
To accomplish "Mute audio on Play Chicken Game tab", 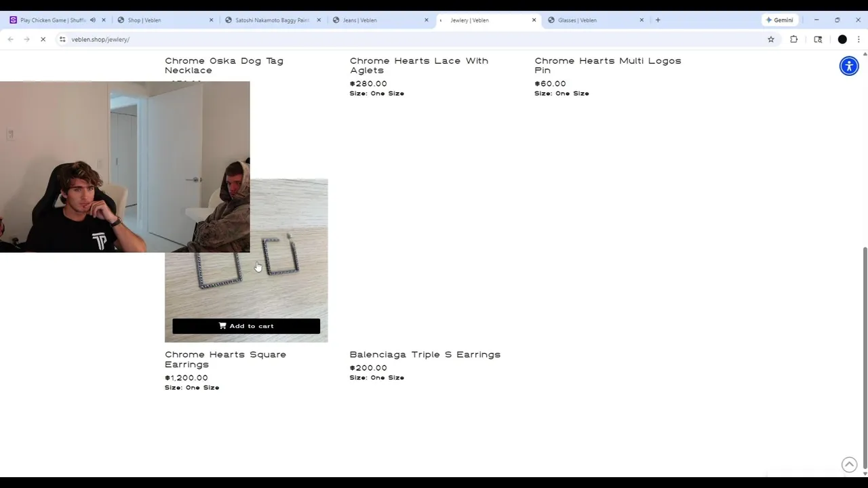I will [93, 20].
